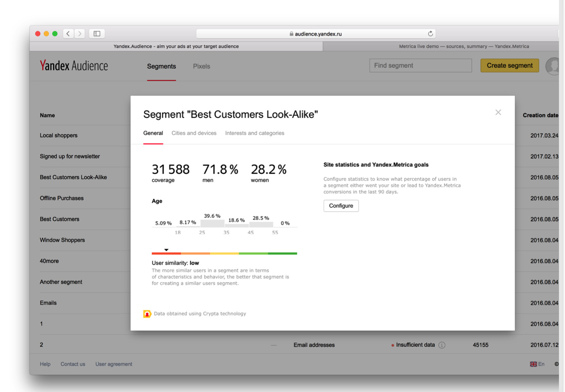Click the audience.yandex.ru address bar

pos(315,34)
